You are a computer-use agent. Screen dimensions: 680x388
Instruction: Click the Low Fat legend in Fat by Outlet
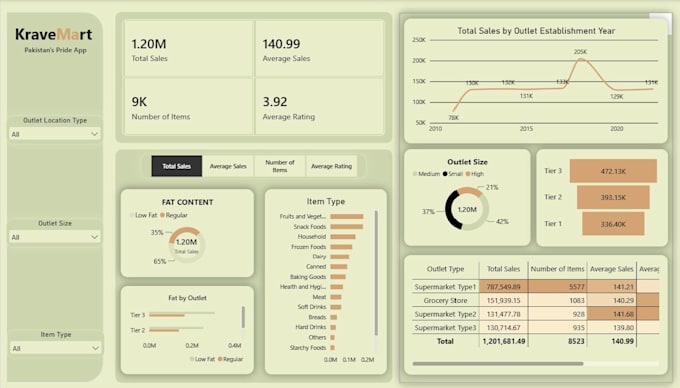coord(203,359)
